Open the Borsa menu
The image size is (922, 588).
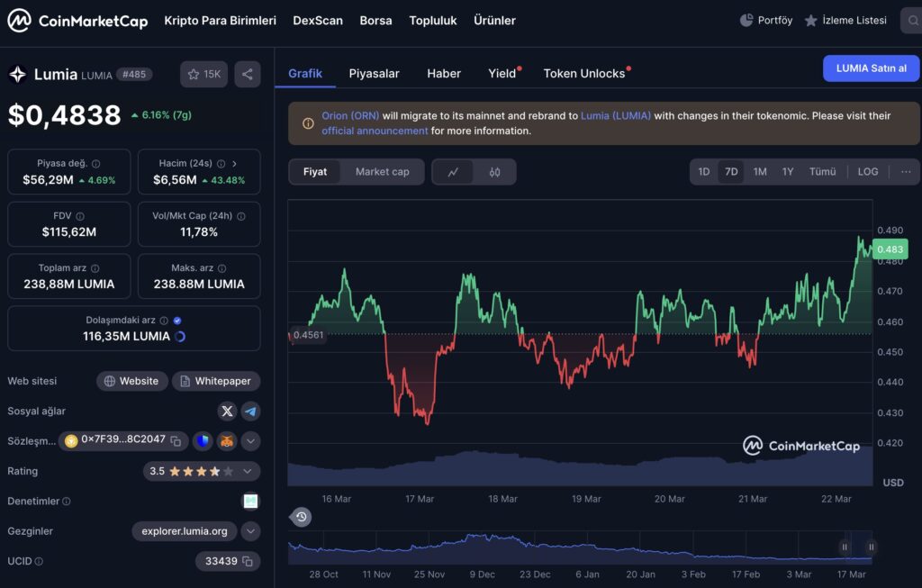(x=375, y=21)
